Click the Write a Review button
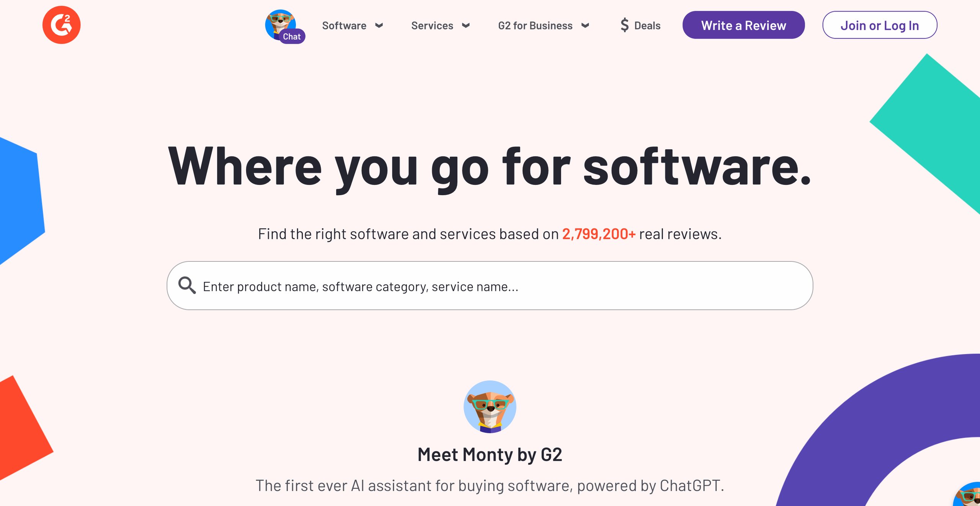 (x=744, y=24)
